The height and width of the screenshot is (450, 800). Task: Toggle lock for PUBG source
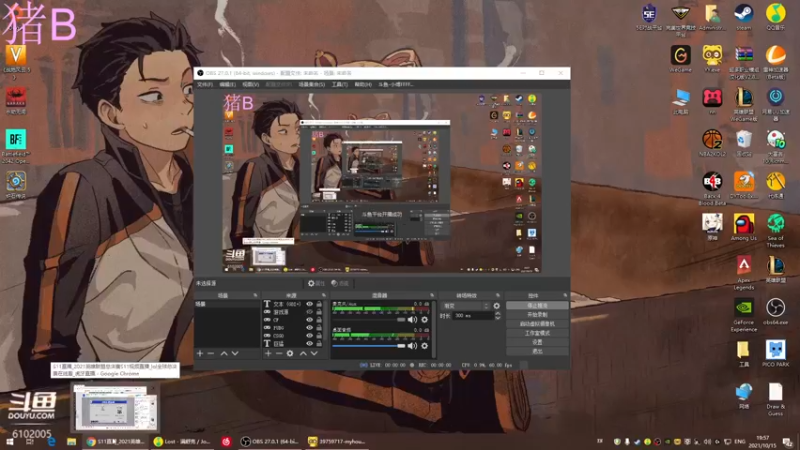tap(319, 328)
